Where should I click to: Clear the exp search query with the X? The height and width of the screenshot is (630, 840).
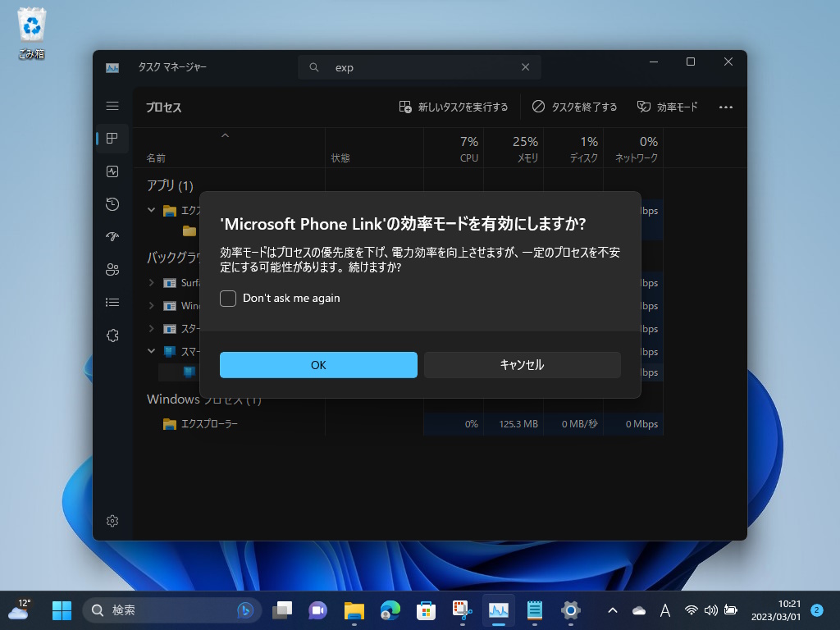[x=525, y=67]
